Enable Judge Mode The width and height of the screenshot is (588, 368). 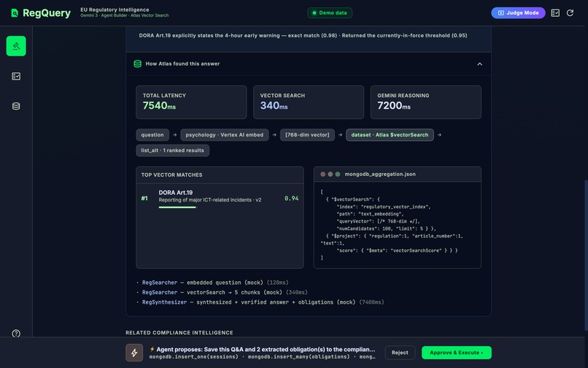518,12
